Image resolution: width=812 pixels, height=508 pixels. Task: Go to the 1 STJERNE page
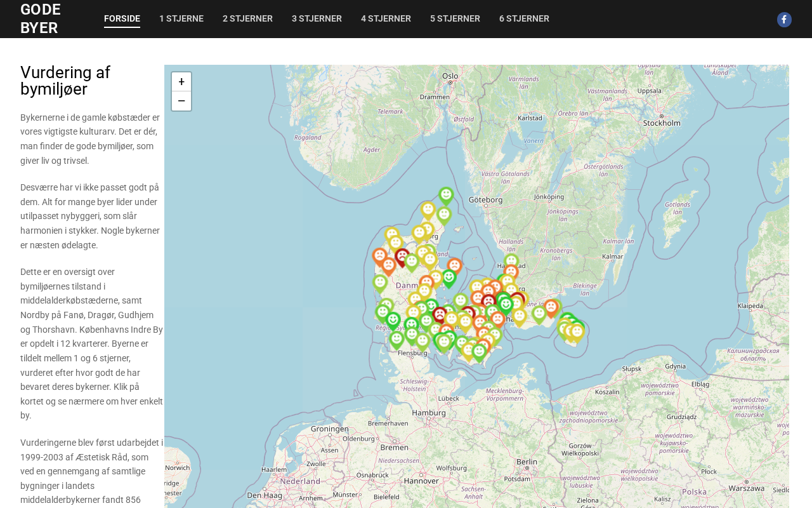pos(181,19)
